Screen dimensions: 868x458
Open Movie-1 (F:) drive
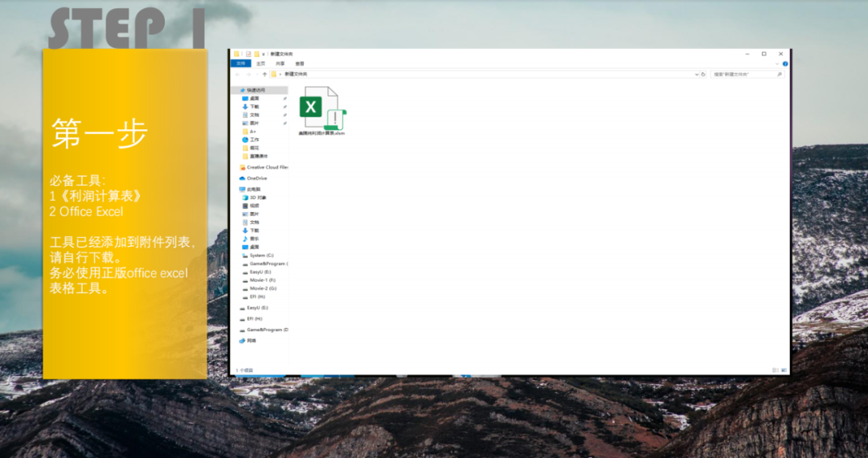tap(262, 280)
